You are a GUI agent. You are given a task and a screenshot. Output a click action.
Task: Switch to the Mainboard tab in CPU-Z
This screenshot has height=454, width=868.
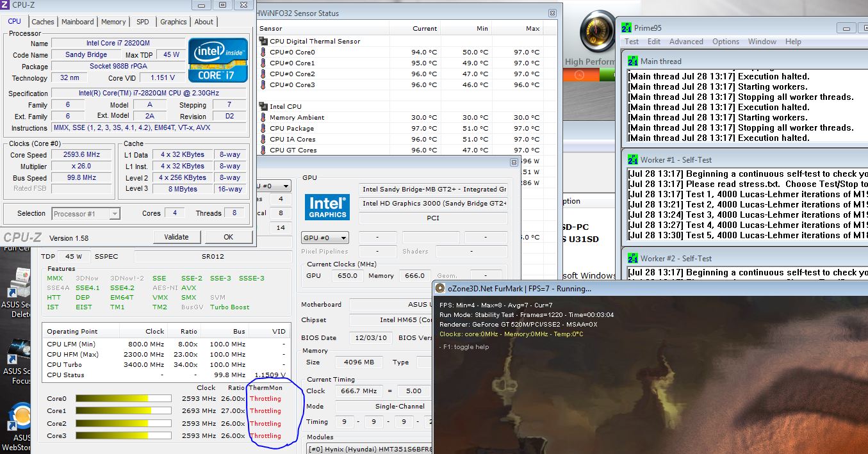[78, 22]
